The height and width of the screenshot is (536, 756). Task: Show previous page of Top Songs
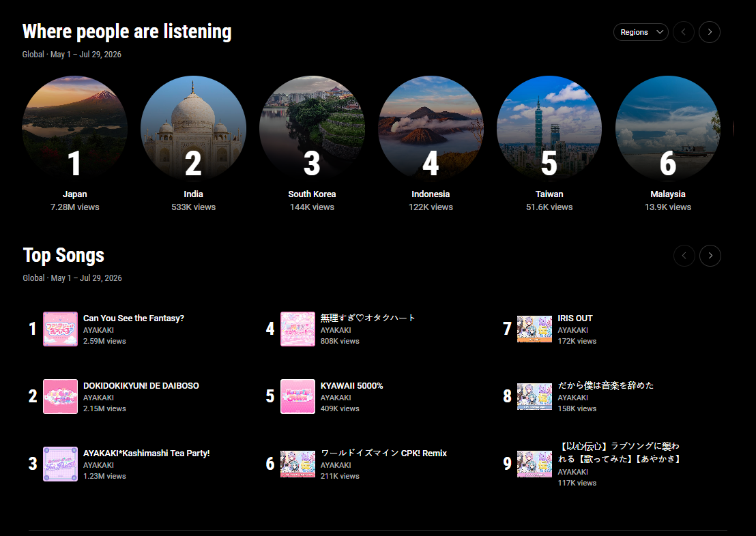684,256
